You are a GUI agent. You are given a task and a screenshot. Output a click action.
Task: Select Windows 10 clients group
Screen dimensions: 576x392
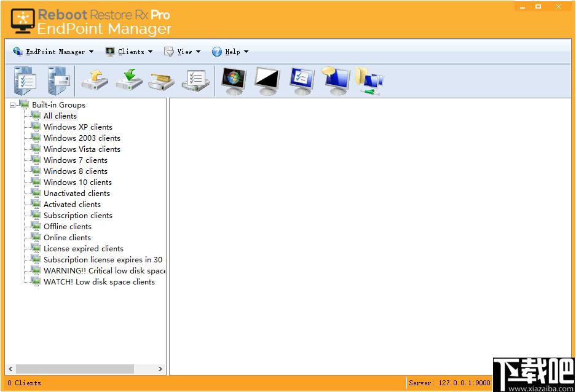click(77, 182)
